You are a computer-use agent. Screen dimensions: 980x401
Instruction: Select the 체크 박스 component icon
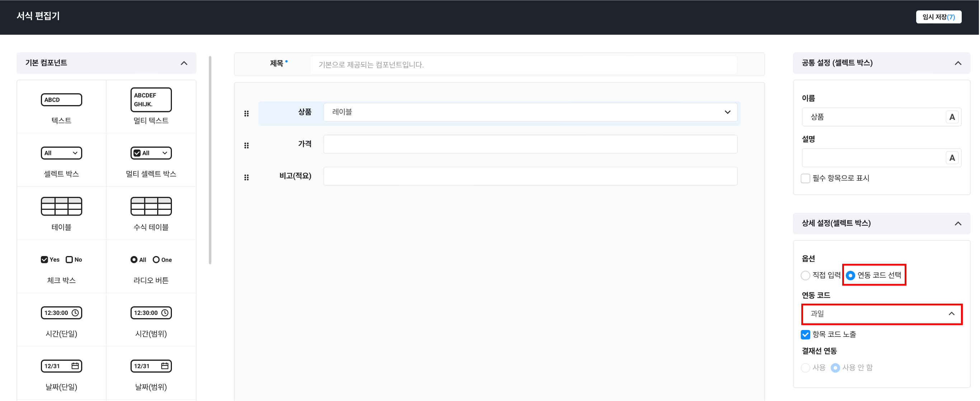point(61,260)
